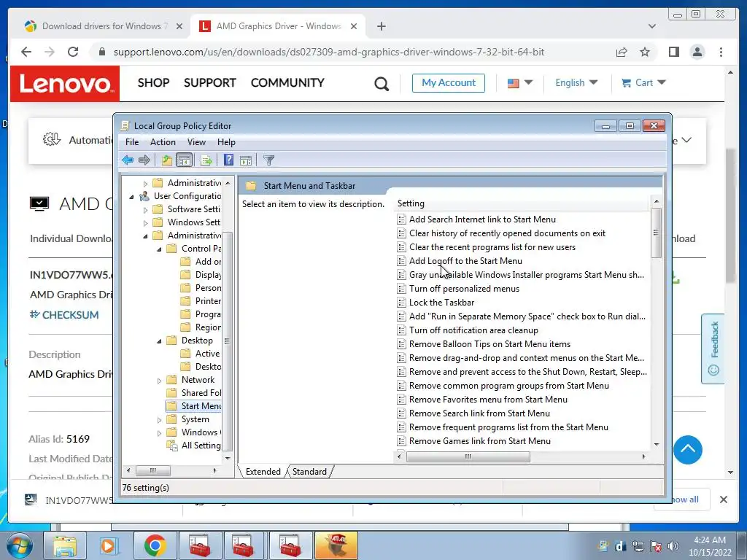Open Chrome side panel icon
747x560 pixels.
point(673,52)
